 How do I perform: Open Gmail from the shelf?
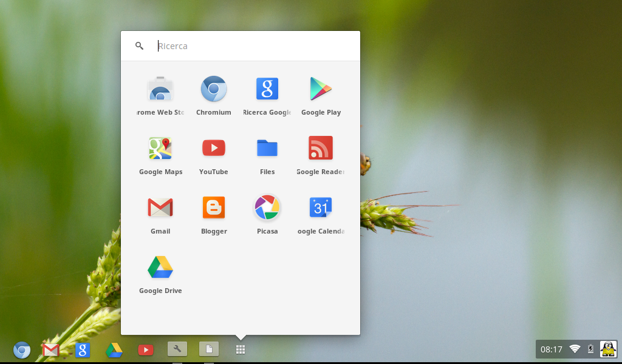51,349
